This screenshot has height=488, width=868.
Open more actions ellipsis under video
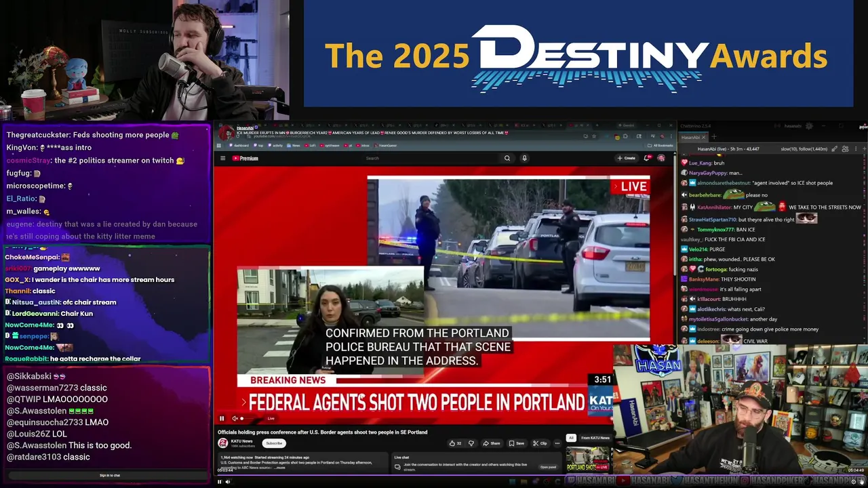click(557, 443)
